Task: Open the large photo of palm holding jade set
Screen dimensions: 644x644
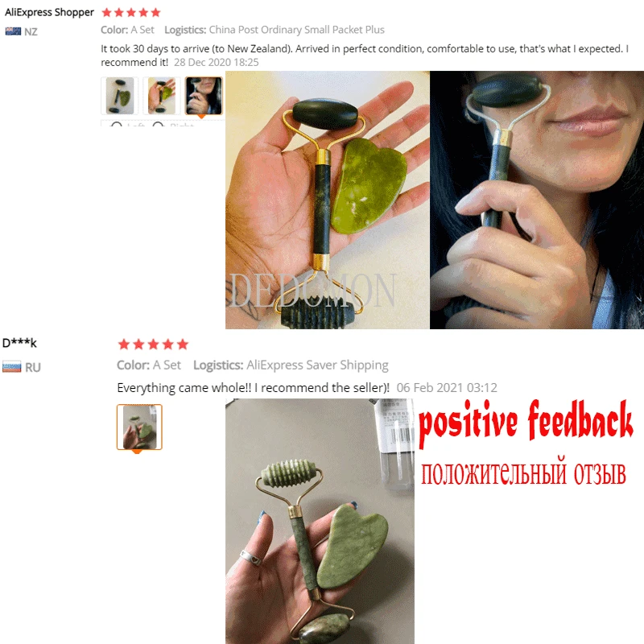Action: pyautogui.click(x=328, y=200)
